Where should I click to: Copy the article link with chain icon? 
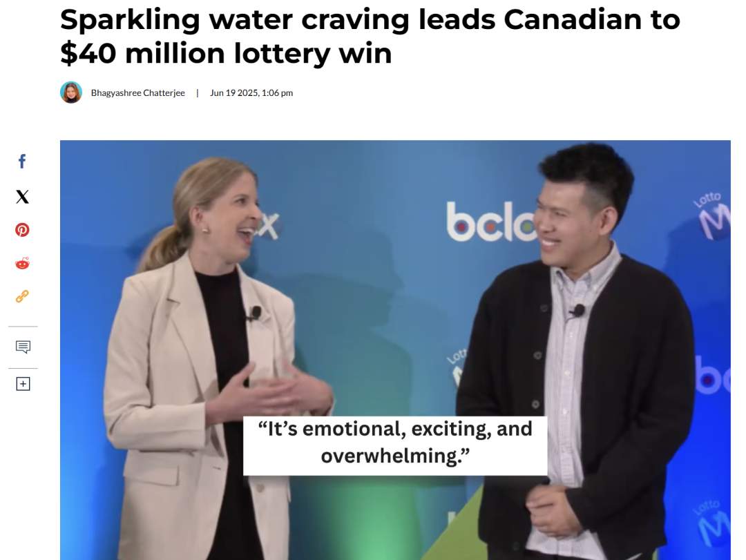point(22,296)
